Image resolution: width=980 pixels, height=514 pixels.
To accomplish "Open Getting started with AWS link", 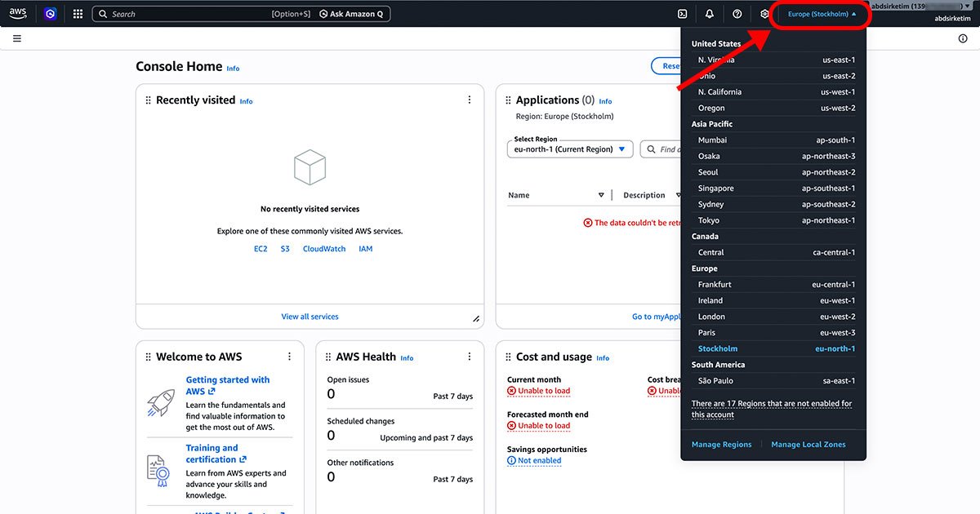I will [227, 385].
